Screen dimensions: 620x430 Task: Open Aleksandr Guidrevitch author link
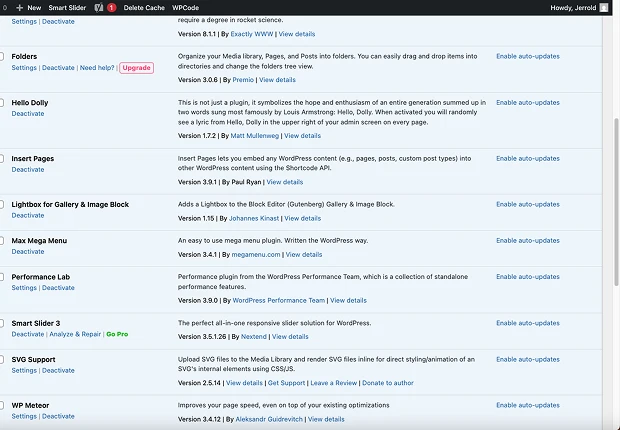pos(269,419)
